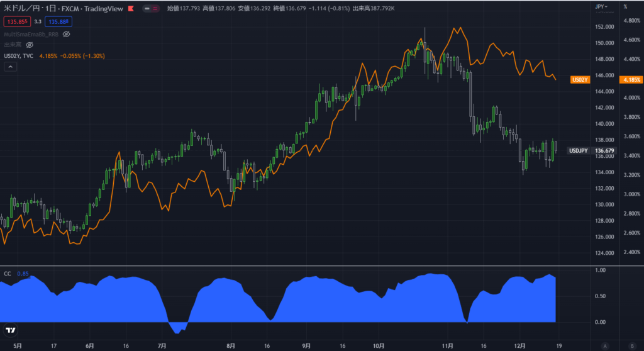Click the orange US02Y price label tag
644x351 pixels.
click(x=579, y=80)
